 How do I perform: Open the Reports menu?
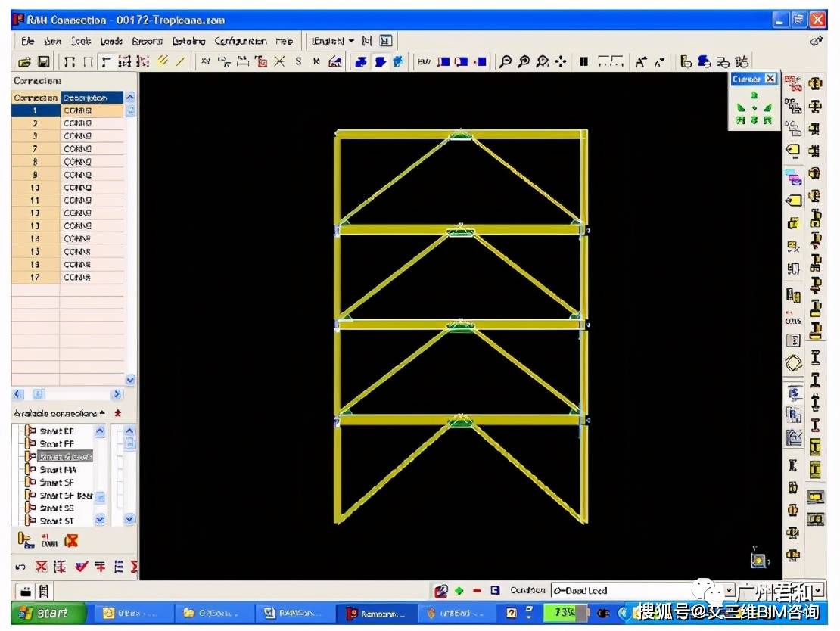[147, 41]
